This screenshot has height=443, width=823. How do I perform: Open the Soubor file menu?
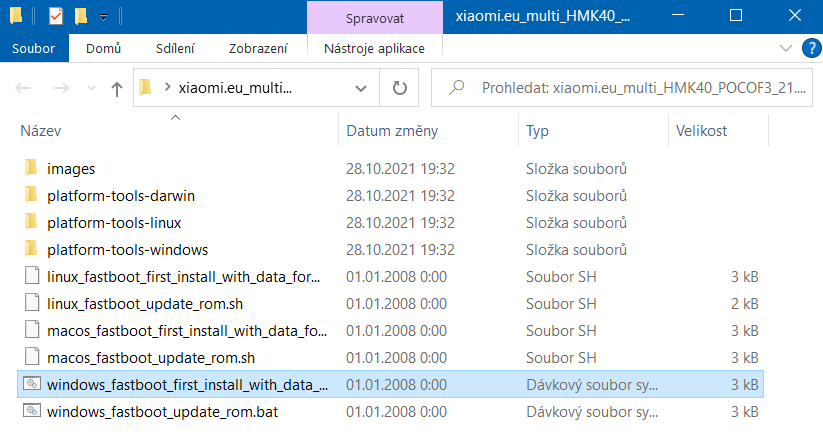point(34,48)
